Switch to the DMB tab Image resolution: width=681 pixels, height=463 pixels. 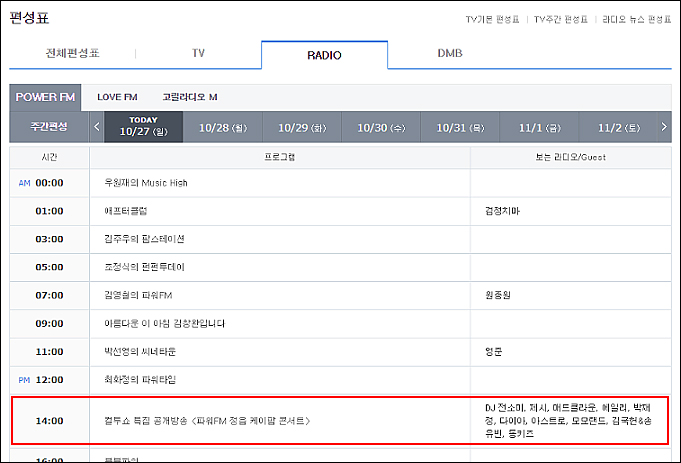[450, 53]
